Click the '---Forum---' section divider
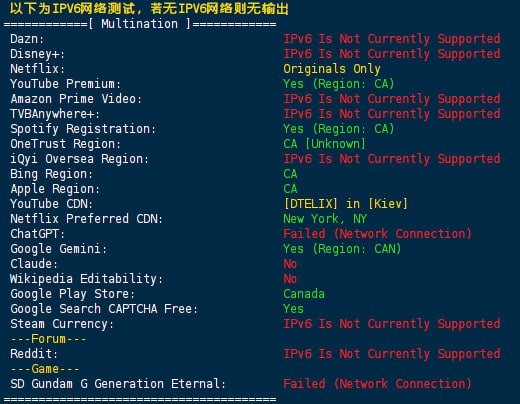This screenshot has width=520, height=404. [x=48, y=339]
